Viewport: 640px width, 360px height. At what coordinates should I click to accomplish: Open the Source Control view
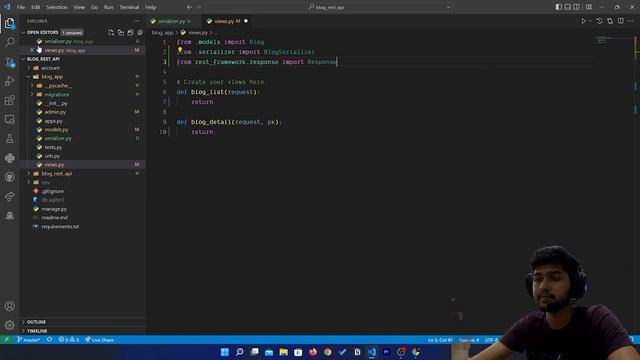click(10, 62)
